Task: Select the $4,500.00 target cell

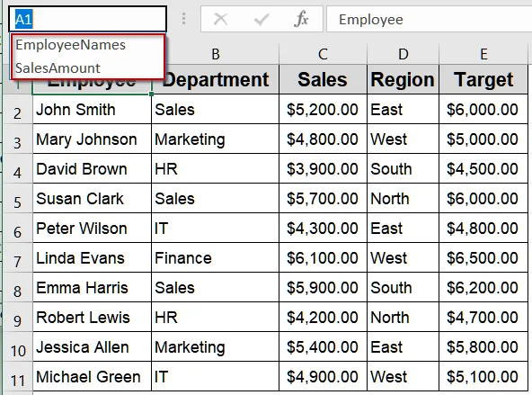Action: coord(483,169)
